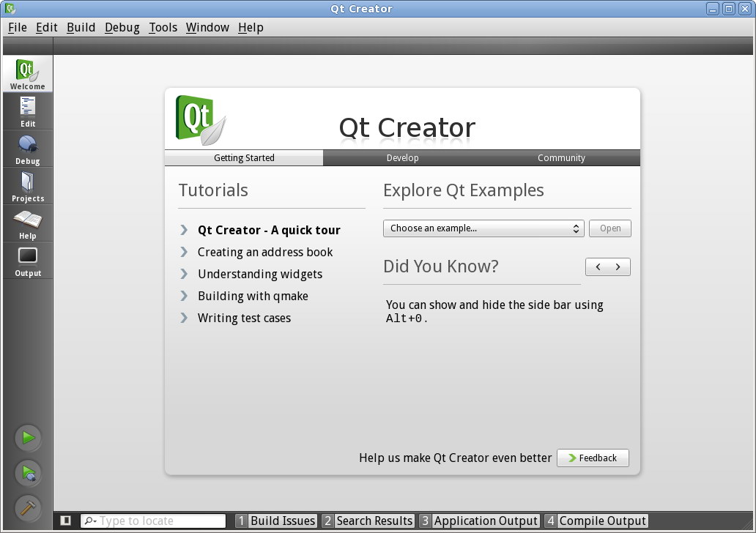Screen dimensions: 756x533
Task: Open 'Writing test cases' tutorial
Action: point(244,318)
